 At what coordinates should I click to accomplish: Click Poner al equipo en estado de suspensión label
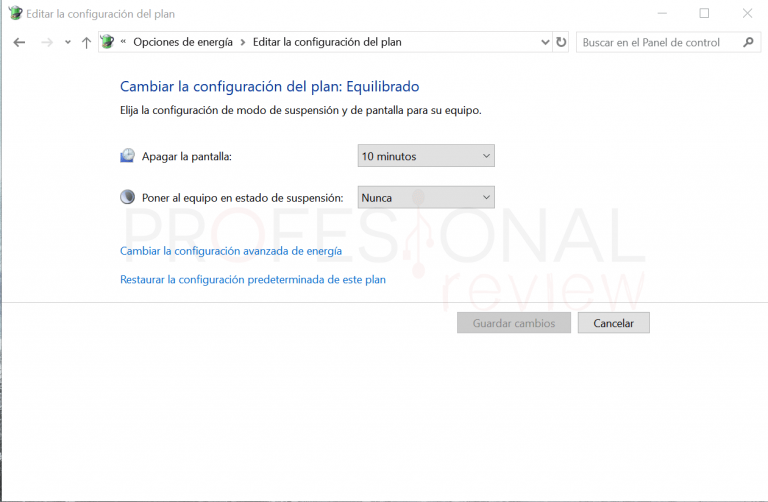pyautogui.click(x=242, y=198)
